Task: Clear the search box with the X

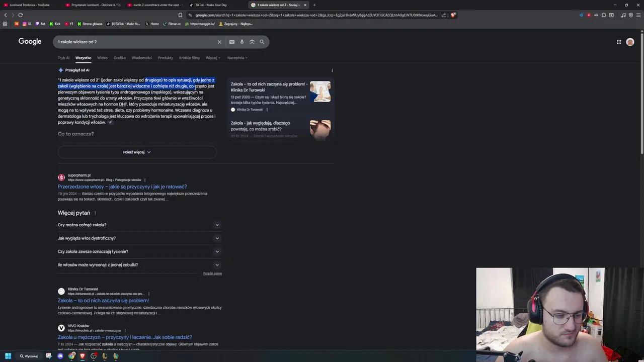Action: point(219,42)
